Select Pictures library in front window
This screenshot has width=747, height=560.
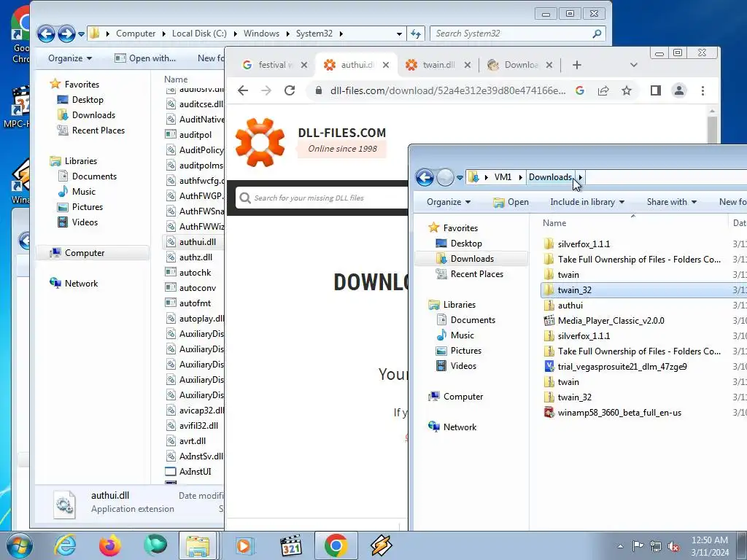(x=465, y=351)
